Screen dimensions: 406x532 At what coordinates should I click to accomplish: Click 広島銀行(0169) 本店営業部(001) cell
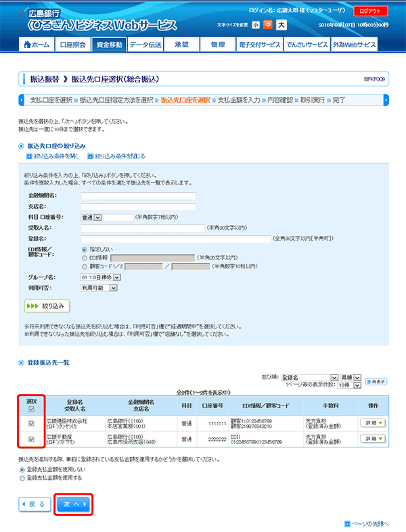coord(141,423)
